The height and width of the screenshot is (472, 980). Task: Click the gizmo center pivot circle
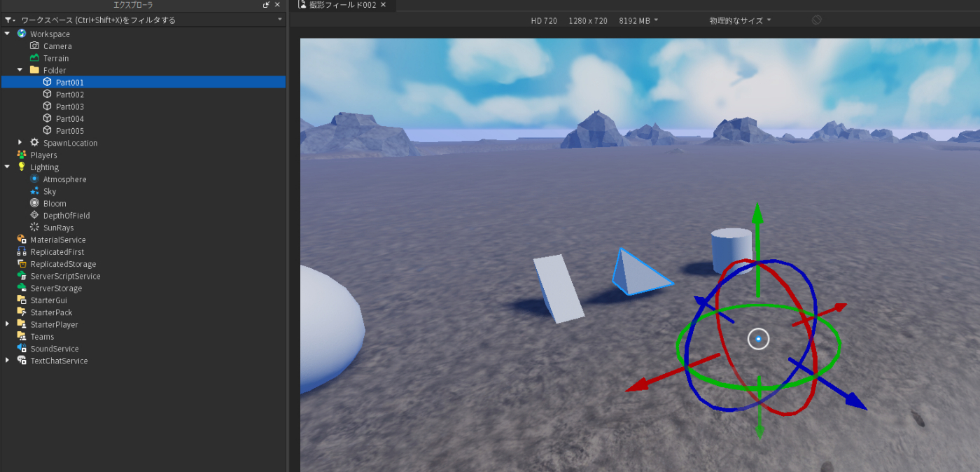coord(758,340)
